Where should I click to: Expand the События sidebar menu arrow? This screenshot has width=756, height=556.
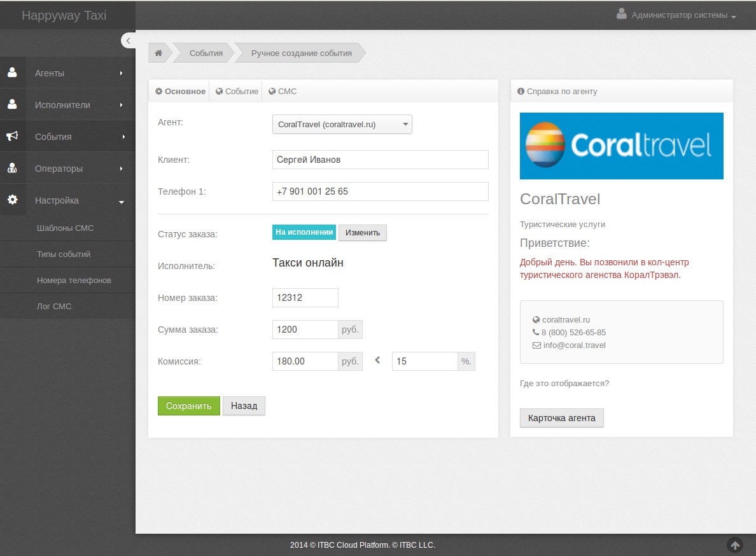pos(123,137)
